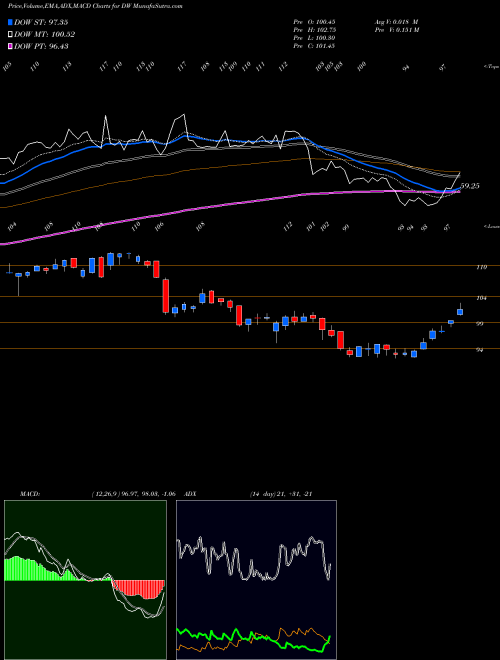Click the 'ADX' panel heading

point(191,494)
